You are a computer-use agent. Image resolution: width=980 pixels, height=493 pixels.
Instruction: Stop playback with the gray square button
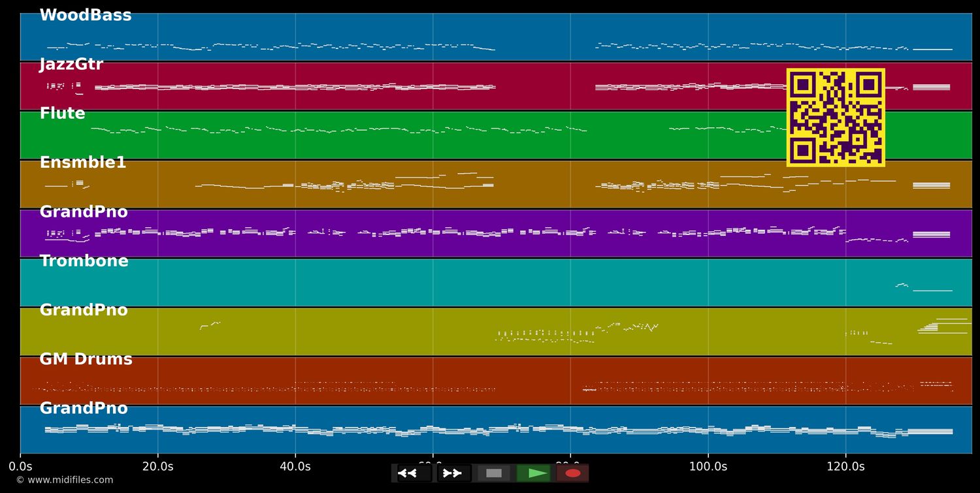pos(494,473)
